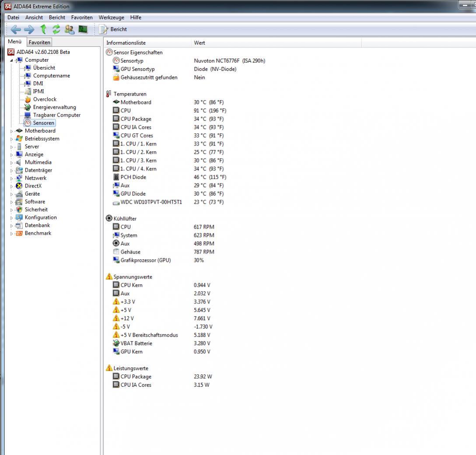Click the Konfiguration icon in tree
The image size is (476, 455).
tap(19, 218)
